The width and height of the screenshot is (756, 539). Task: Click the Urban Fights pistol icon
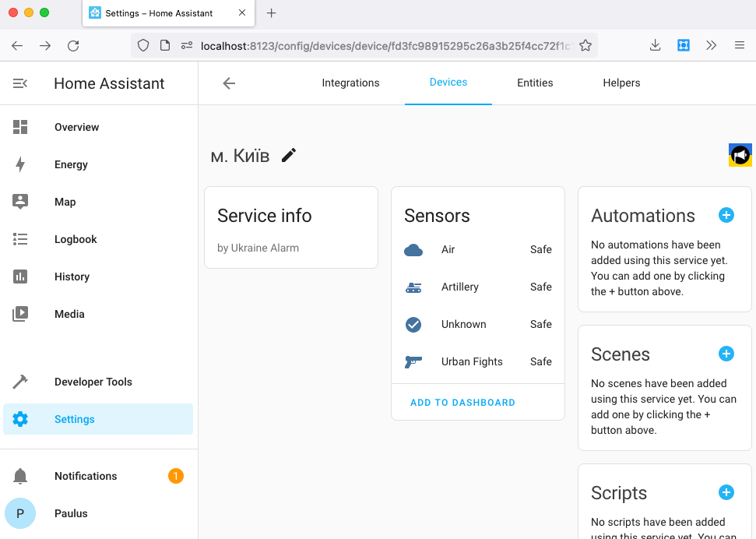click(413, 362)
